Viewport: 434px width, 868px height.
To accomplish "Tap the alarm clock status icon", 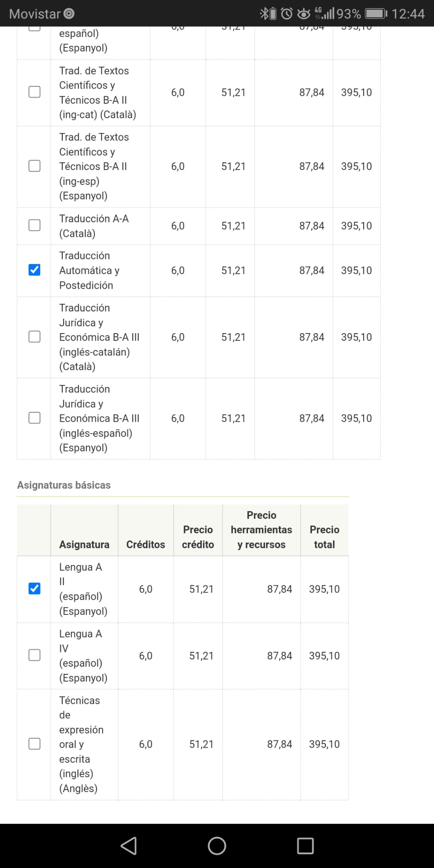I will (287, 14).
